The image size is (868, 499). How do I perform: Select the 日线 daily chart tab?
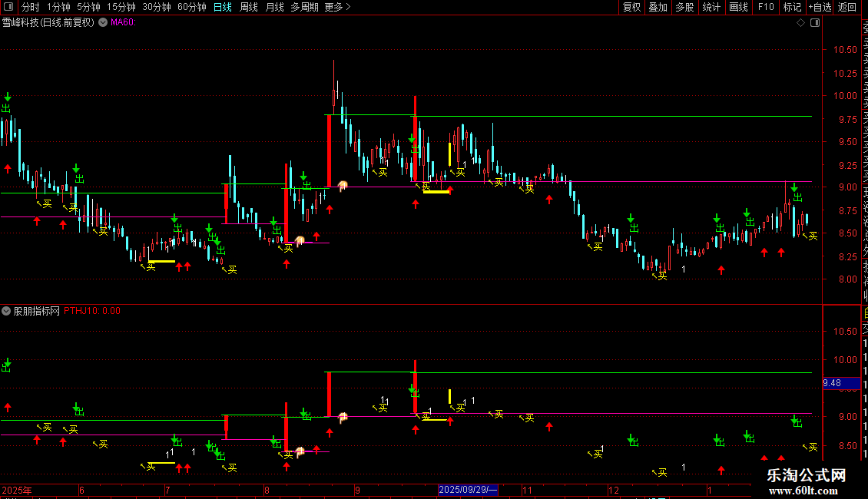click(223, 7)
